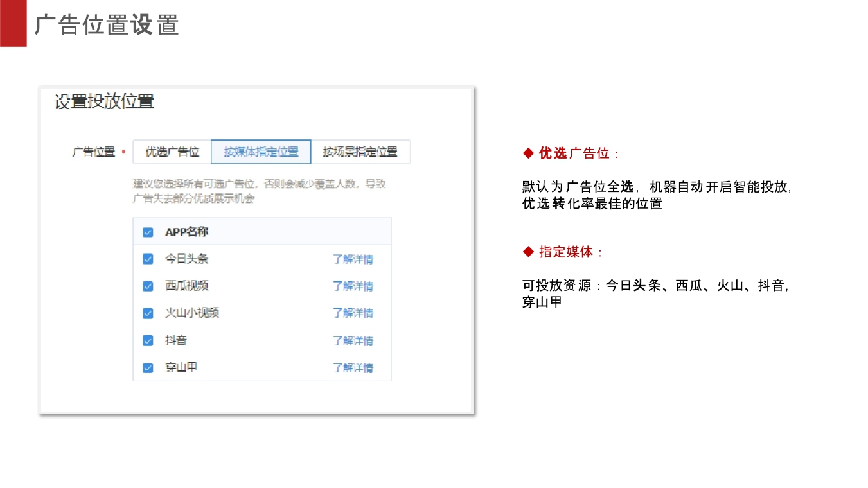Click the red square icon beside slide title
The image size is (868, 488).
(13, 21)
